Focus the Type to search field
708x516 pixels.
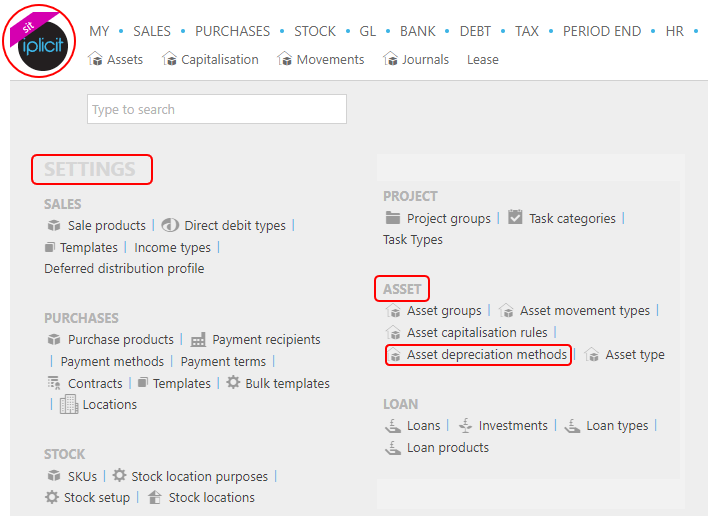point(217,109)
